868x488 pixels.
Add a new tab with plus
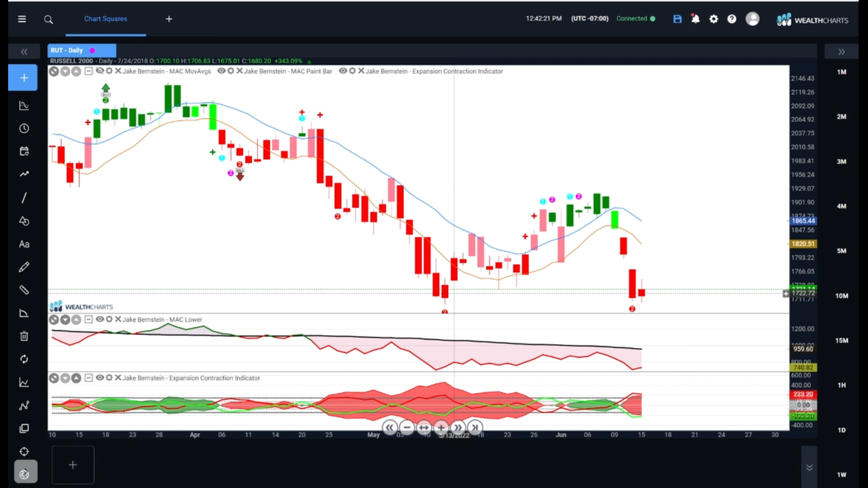tap(169, 19)
